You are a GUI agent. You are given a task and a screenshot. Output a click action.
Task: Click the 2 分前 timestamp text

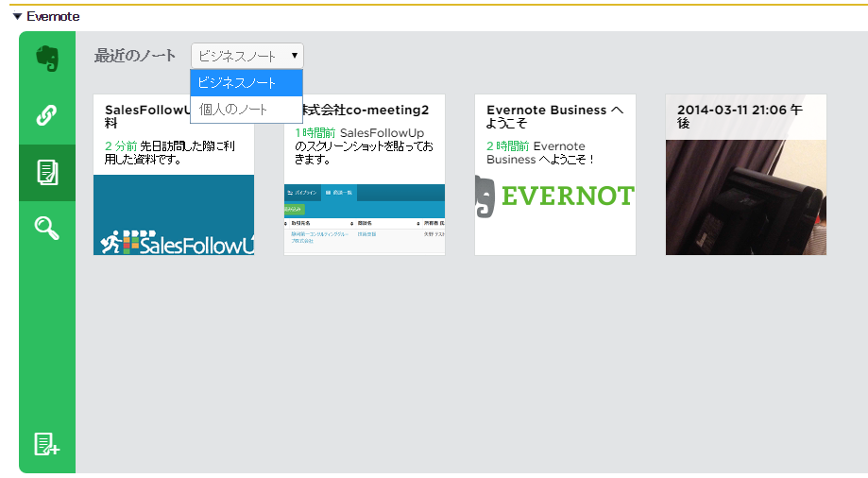(121, 146)
